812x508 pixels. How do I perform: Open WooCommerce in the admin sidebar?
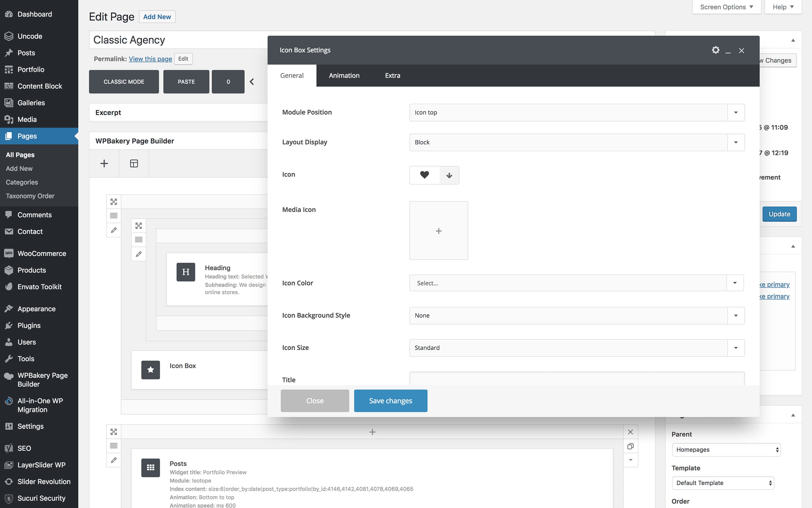click(42, 253)
